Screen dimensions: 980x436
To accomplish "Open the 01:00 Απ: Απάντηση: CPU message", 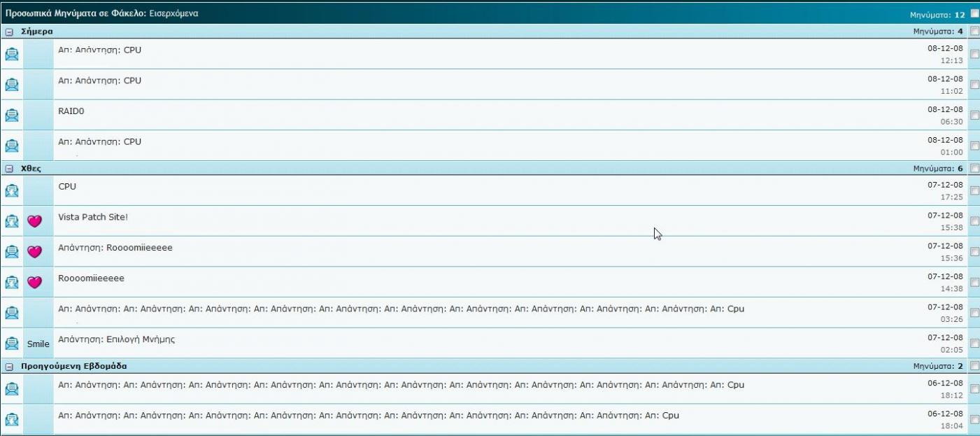I will [99, 142].
